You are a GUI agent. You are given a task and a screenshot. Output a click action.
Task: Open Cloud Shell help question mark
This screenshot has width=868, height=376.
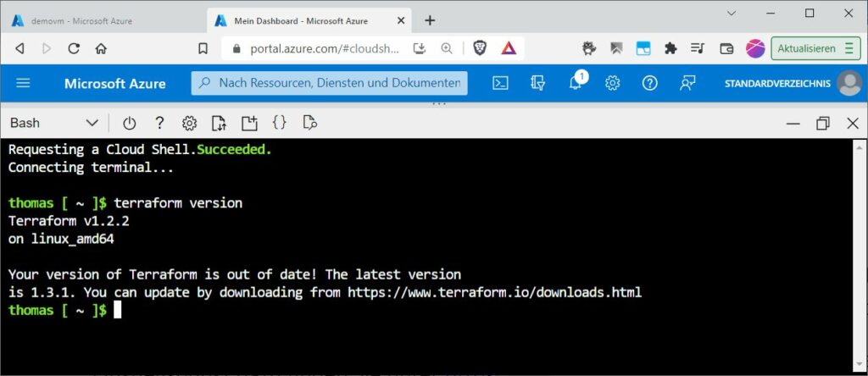click(x=159, y=123)
